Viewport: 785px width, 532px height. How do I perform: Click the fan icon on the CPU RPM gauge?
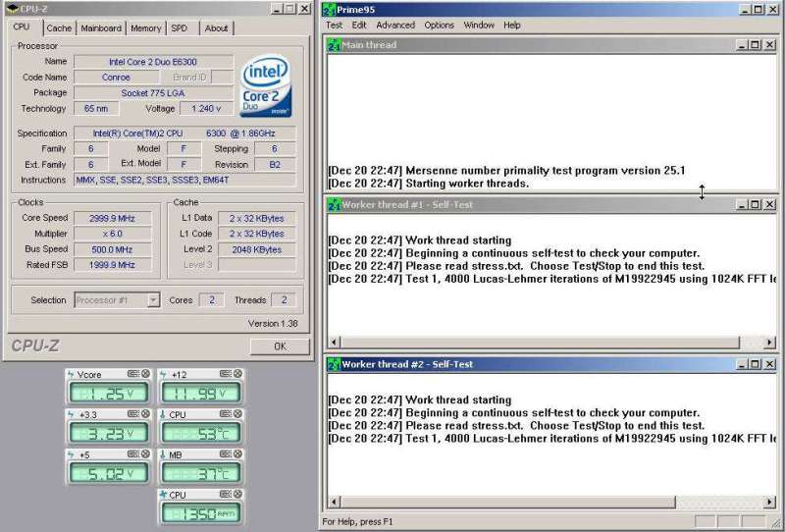[x=163, y=495]
